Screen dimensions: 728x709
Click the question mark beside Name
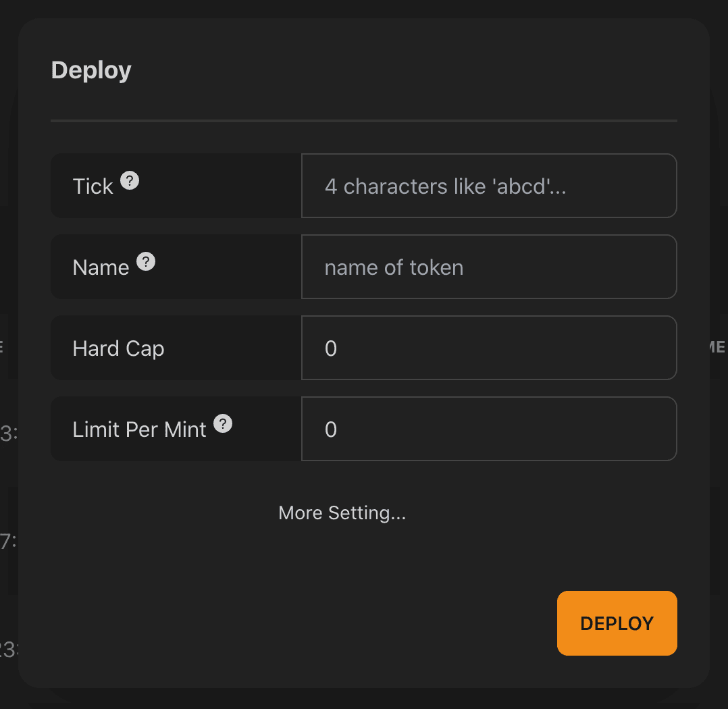point(146,261)
